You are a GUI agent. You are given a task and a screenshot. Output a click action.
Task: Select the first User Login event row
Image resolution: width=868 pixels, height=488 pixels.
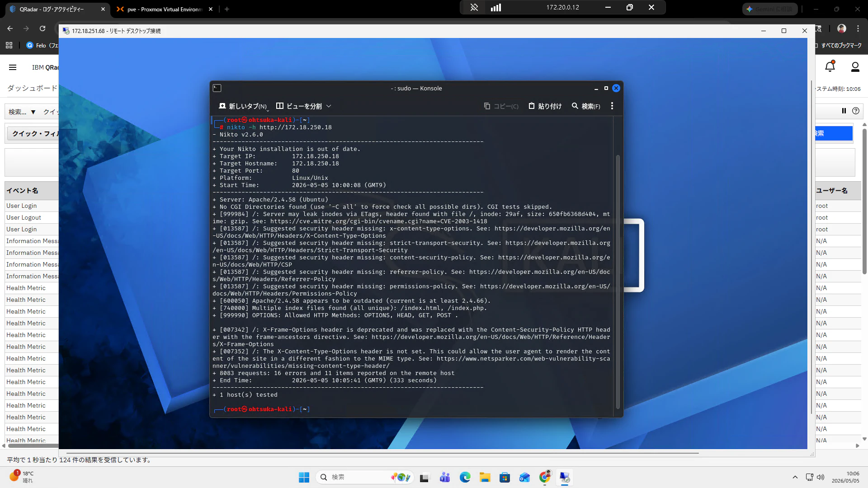point(32,206)
